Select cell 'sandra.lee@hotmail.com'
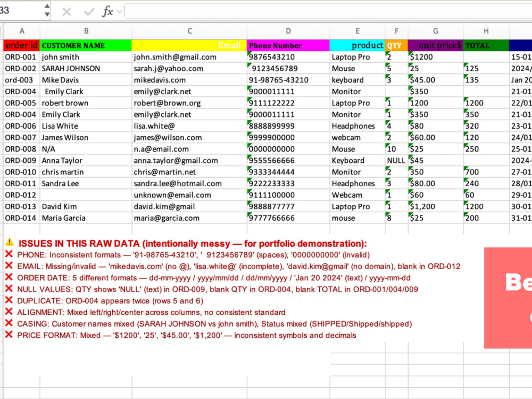The width and height of the screenshot is (532, 399). [x=189, y=184]
